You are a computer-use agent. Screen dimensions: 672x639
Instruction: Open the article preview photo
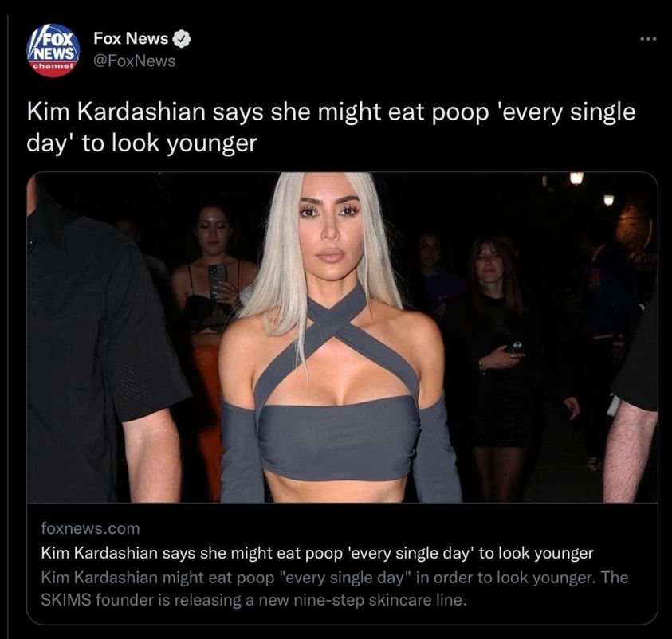[x=342, y=337]
